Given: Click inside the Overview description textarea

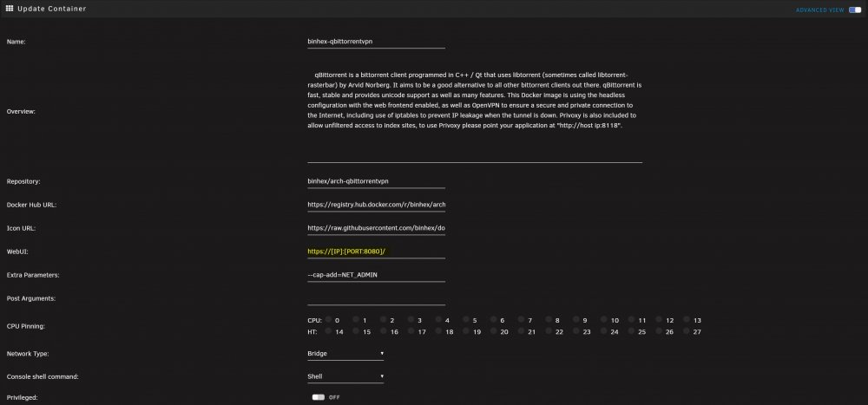Looking at the screenshot, I should click(475, 111).
